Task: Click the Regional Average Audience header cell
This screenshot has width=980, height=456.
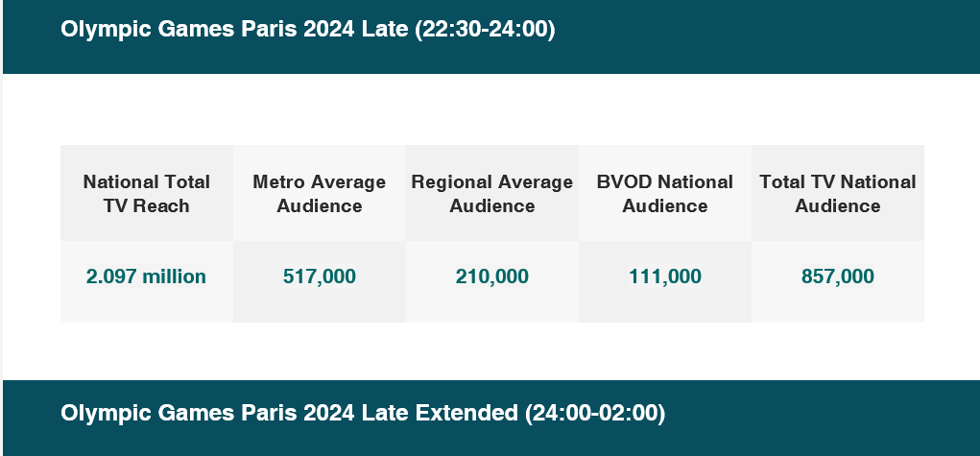Action: (492, 193)
